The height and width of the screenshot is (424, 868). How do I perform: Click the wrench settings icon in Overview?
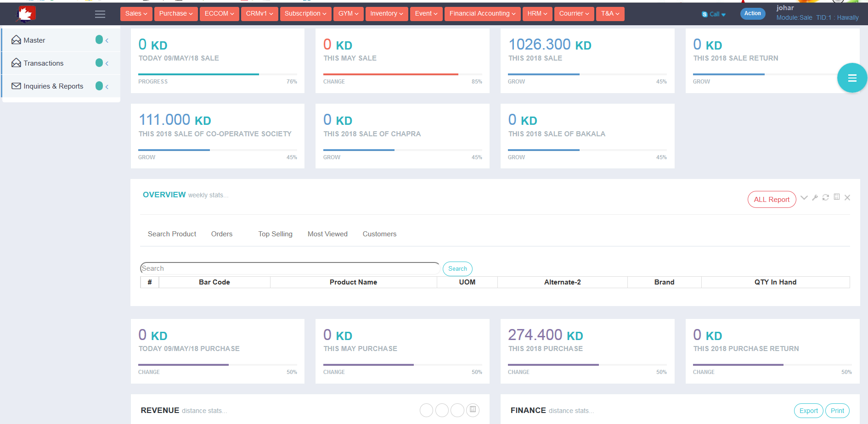point(815,197)
